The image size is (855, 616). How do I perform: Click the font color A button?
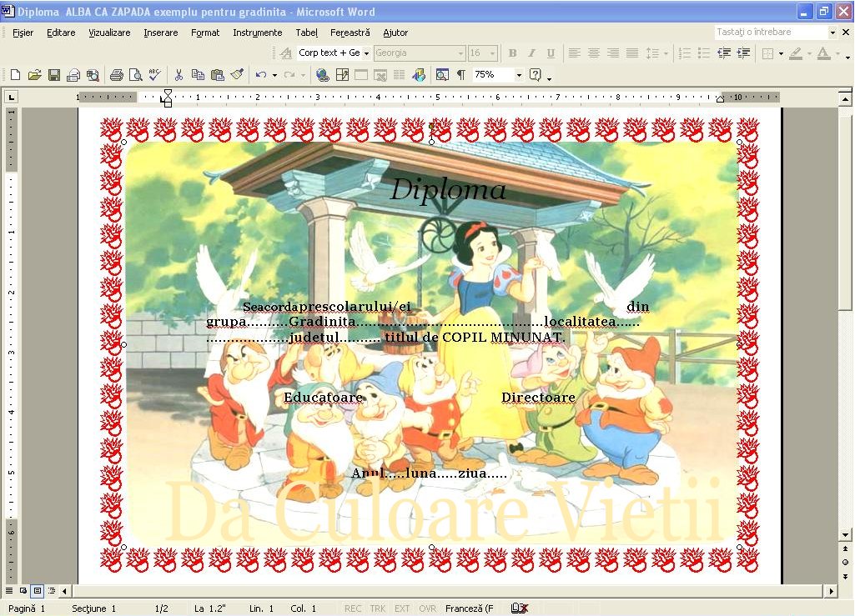(x=824, y=53)
